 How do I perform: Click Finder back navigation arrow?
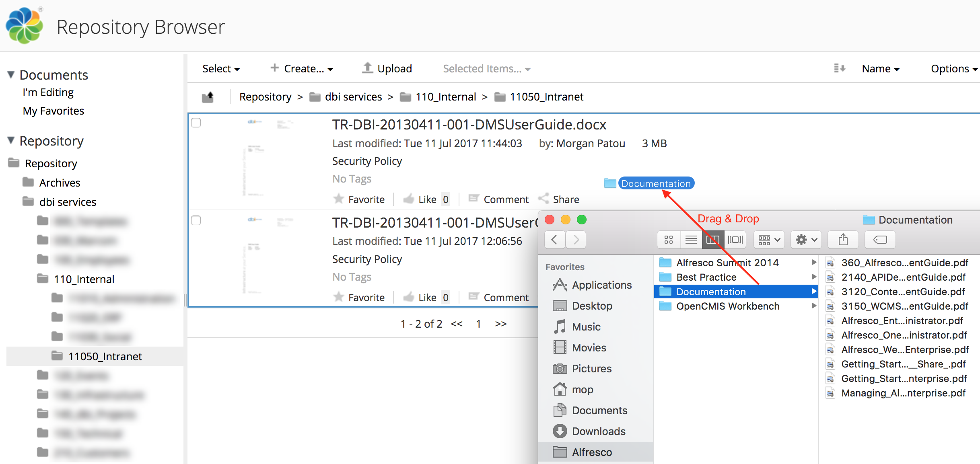click(x=554, y=240)
